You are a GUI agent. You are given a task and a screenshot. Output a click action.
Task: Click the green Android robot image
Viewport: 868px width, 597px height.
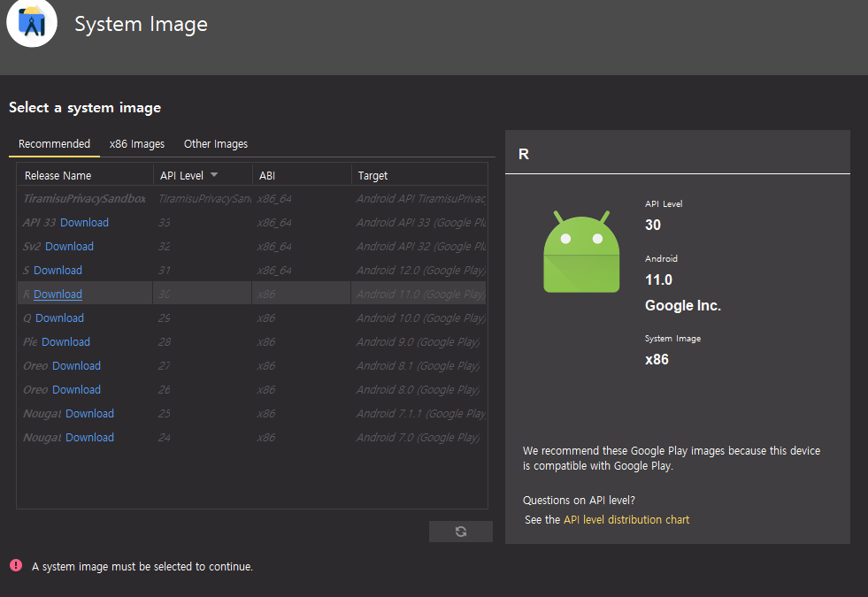pyautogui.click(x=581, y=251)
